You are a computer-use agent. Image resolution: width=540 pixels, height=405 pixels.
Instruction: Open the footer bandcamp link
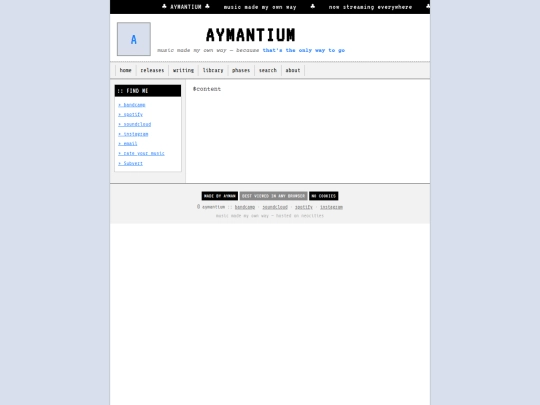click(x=245, y=207)
